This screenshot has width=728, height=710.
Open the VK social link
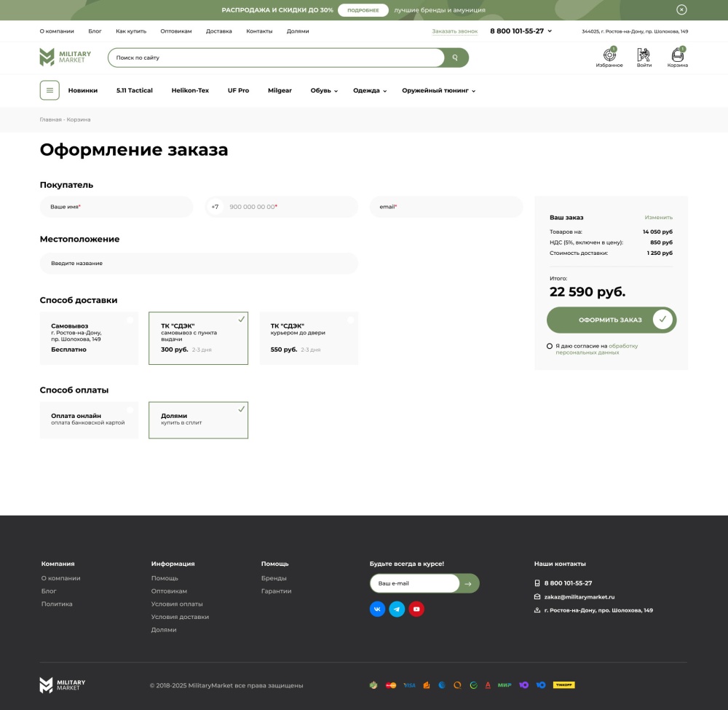pos(377,609)
